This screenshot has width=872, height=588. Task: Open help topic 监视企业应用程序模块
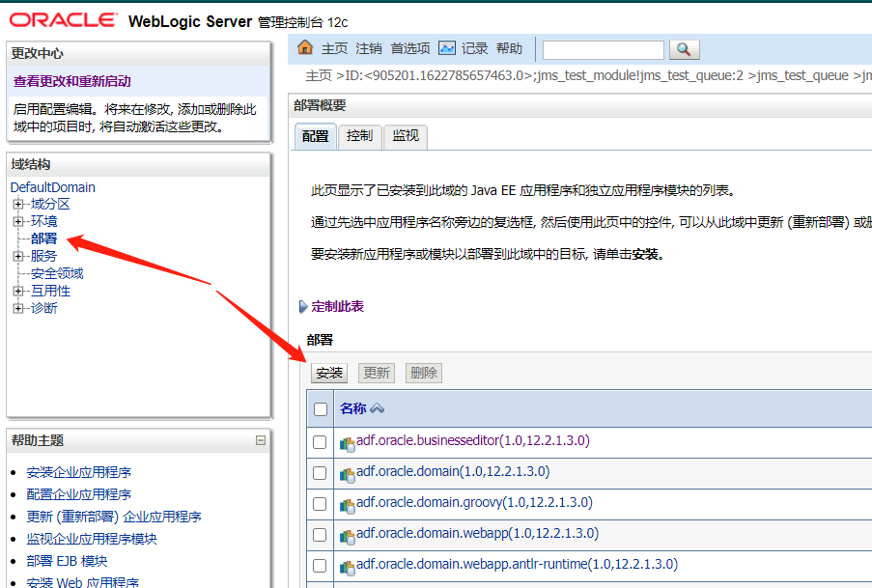click(92, 539)
